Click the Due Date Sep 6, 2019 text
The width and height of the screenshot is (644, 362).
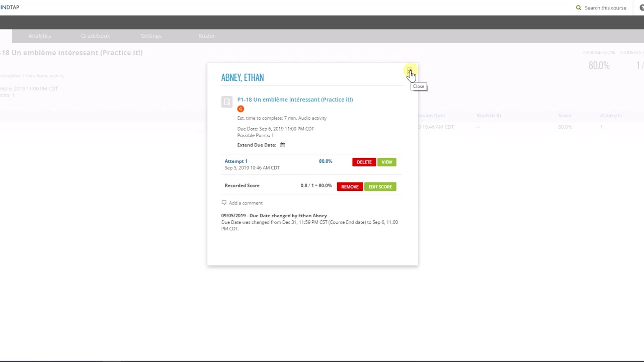tap(276, 129)
